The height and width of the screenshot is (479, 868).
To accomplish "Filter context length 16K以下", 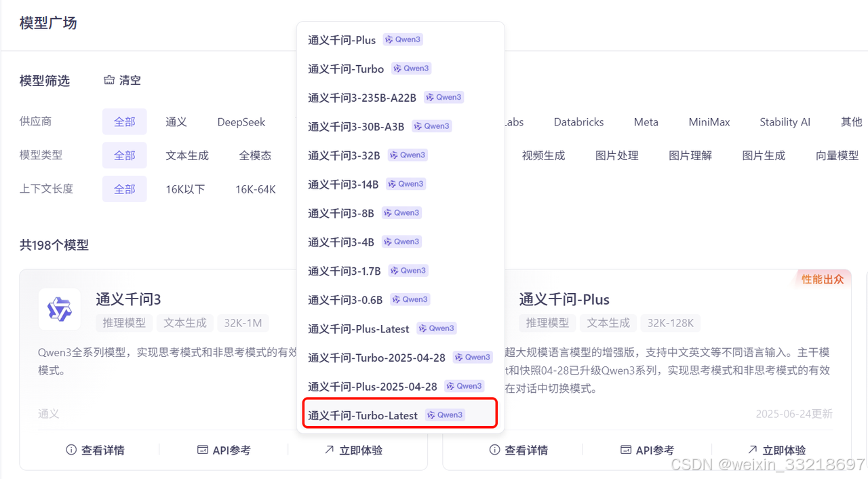I will click(x=185, y=189).
